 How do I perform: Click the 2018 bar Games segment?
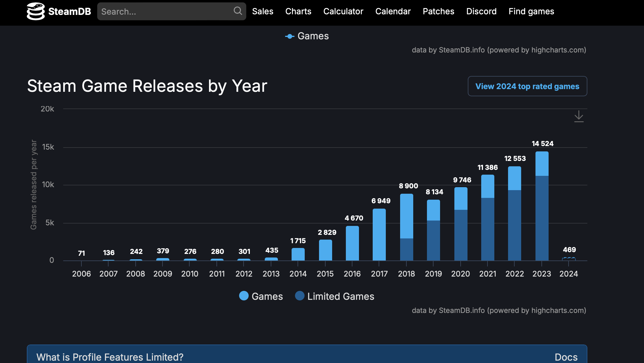tap(406, 216)
